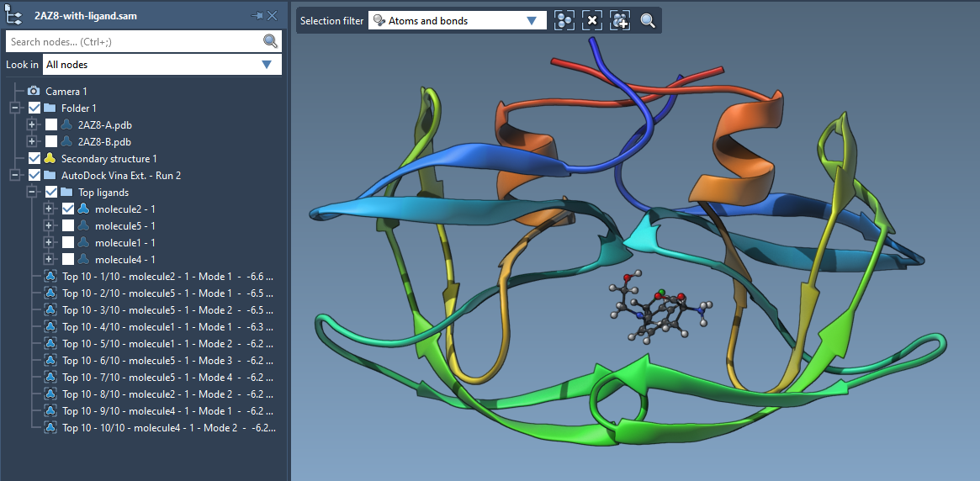Open the Look in All nodes dropdown

(267, 65)
